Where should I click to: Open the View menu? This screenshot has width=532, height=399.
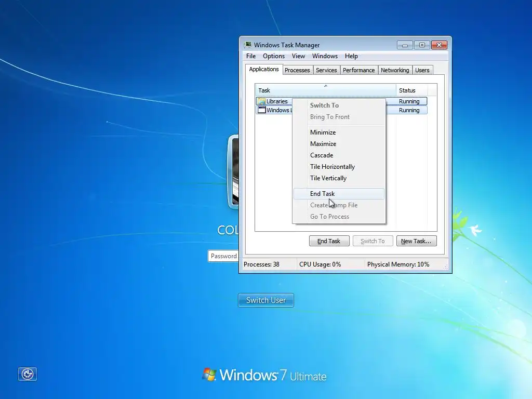[298, 56]
